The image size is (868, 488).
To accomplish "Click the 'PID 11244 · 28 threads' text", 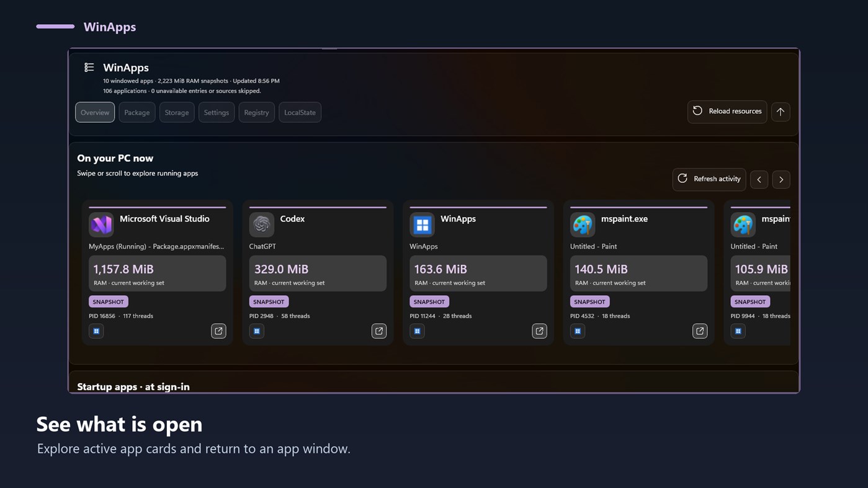I will pos(441,316).
